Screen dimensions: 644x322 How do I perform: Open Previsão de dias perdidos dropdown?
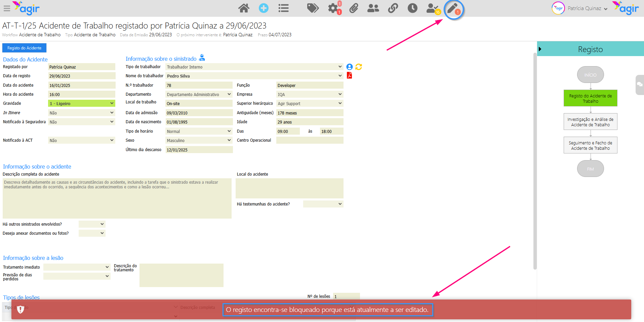[x=77, y=276]
